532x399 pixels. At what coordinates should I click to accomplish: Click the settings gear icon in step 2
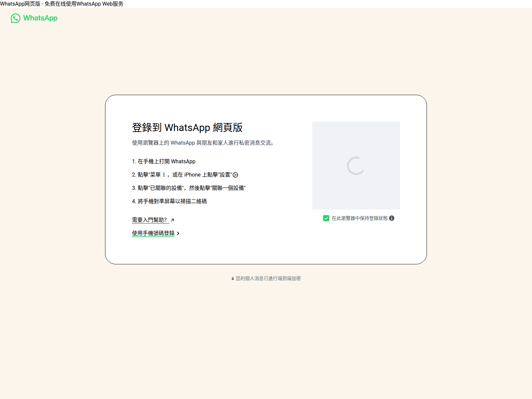pyautogui.click(x=235, y=175)
